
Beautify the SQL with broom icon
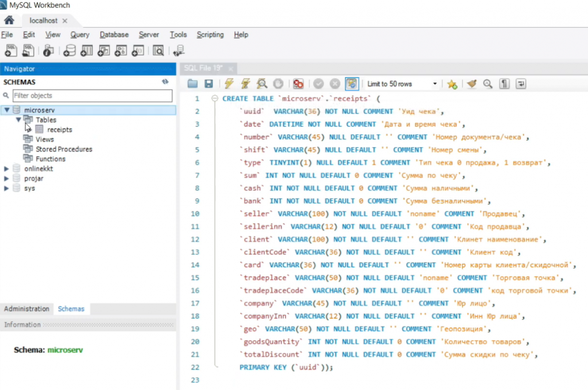click(x=472, y=84)
